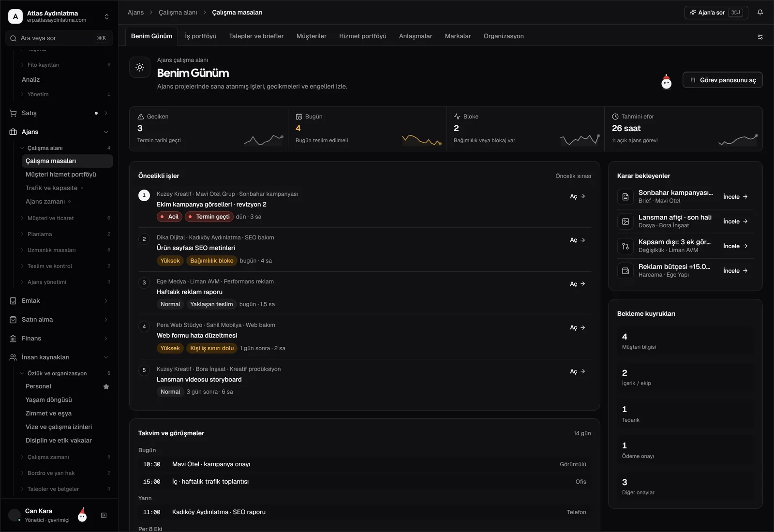Focus the Ara veya sor search field

(59, 38)
